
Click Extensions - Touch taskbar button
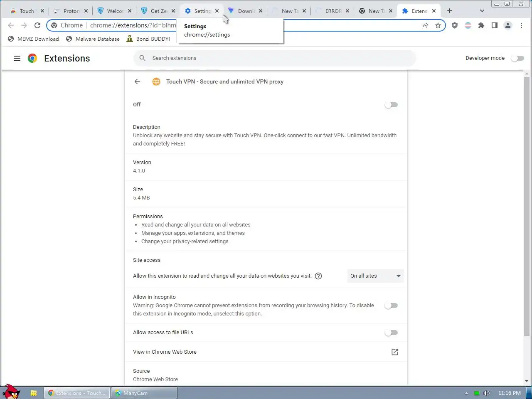coord(77,393)
